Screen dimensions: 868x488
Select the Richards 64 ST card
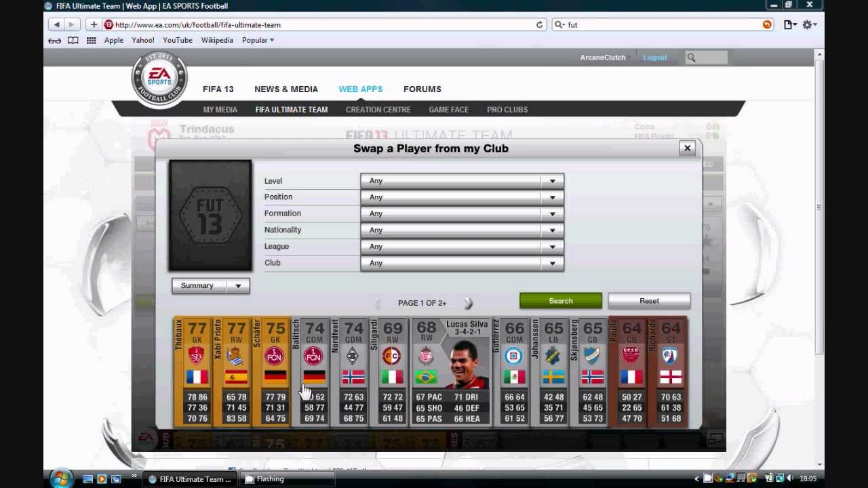pos(668,372)
